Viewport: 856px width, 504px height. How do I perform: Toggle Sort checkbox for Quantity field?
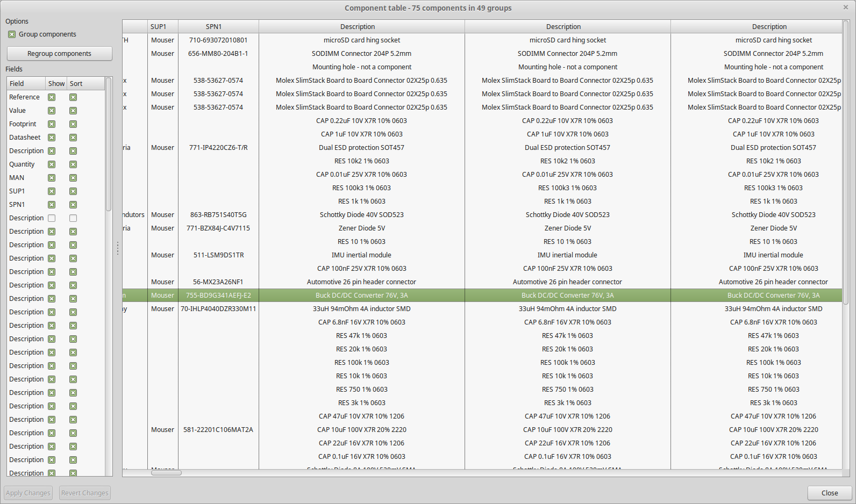click(73, 164)
